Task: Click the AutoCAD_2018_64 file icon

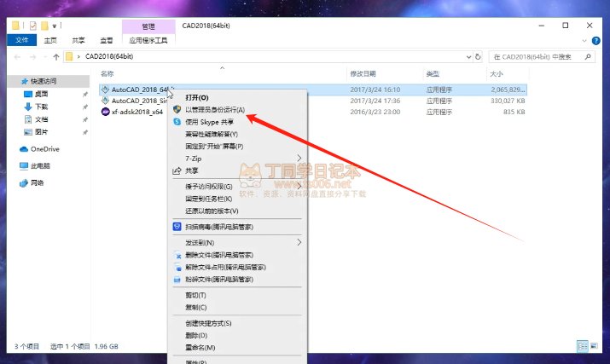Action: coord(105,90)
